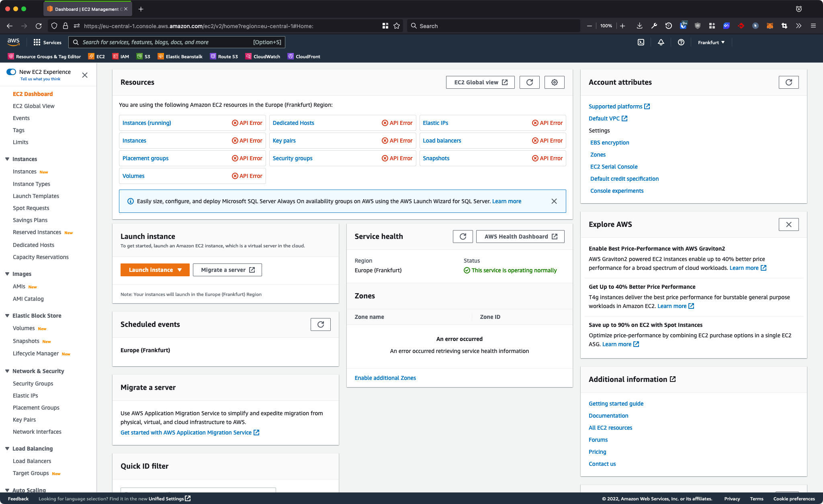Viewport: 823px width, 504px height.
Task: Open the Frankfurt region dropdown
Action: pos(711,42)
